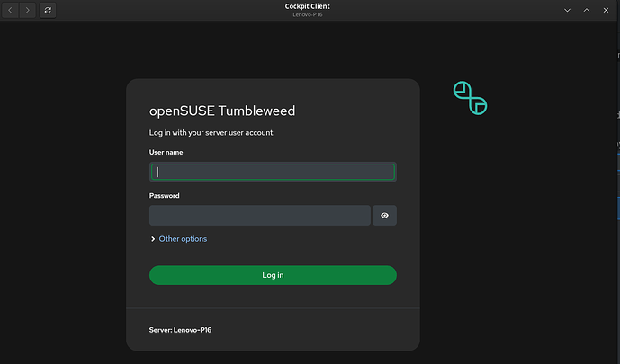Click the teal SUSE logo icon
The height and width of the screenshot is (364, 620).
click(x=470, y=98)
